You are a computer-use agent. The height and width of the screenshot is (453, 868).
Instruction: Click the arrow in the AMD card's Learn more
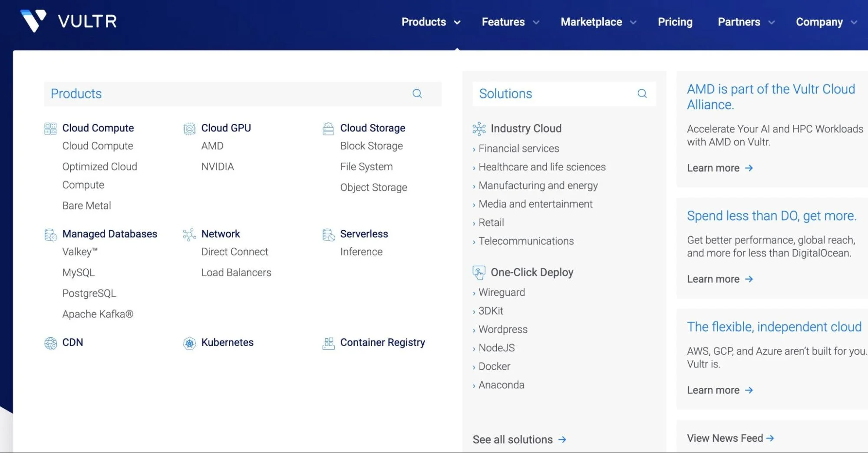point(749,168)
